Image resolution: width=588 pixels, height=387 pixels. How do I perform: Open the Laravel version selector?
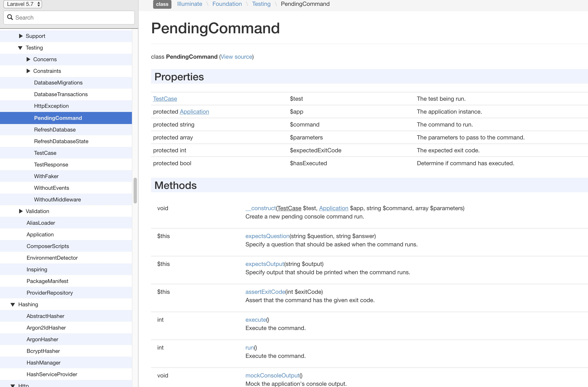pos(22,4)
